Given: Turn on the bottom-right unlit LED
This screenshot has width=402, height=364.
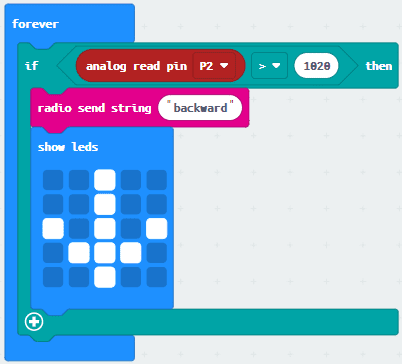Looking at the screenshot, I should (157, 277).
